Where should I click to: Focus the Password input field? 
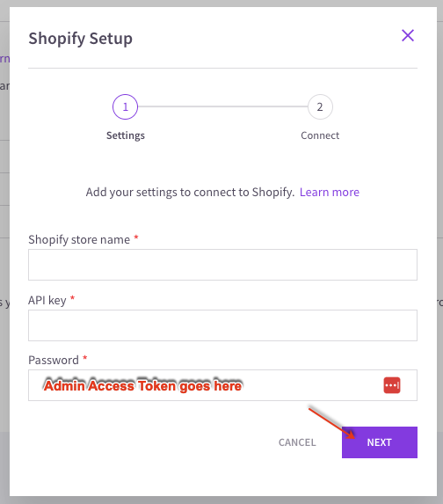(222, 385)
